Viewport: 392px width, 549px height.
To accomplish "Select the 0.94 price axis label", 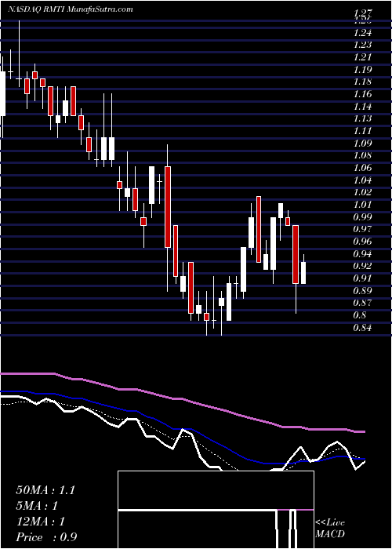I will [x=363, y=253].
